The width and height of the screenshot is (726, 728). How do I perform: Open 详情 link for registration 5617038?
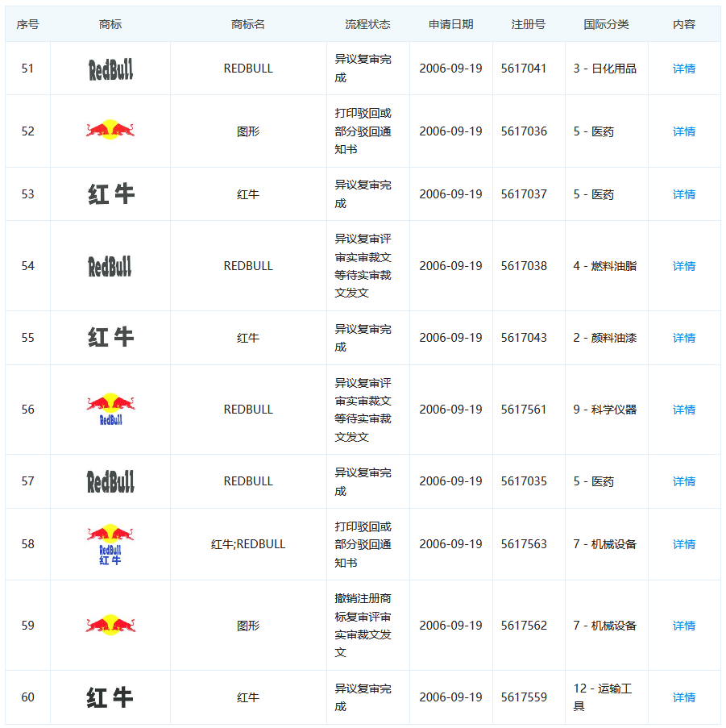683,266
